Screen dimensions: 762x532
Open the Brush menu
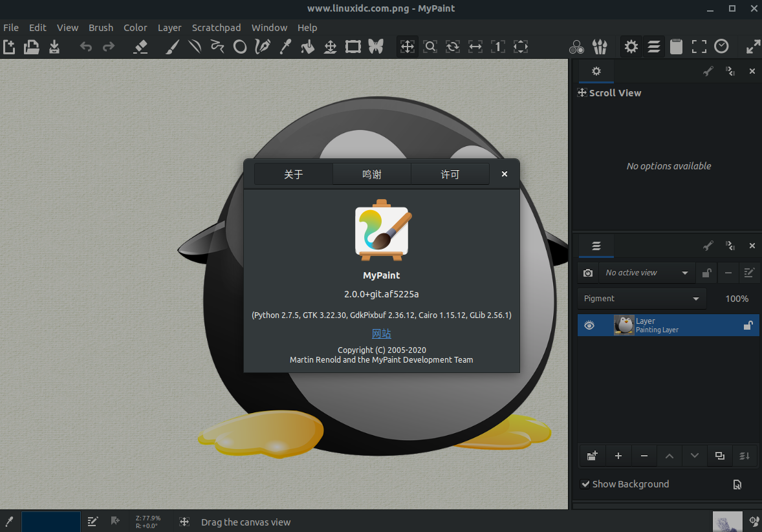pos(101,28)
